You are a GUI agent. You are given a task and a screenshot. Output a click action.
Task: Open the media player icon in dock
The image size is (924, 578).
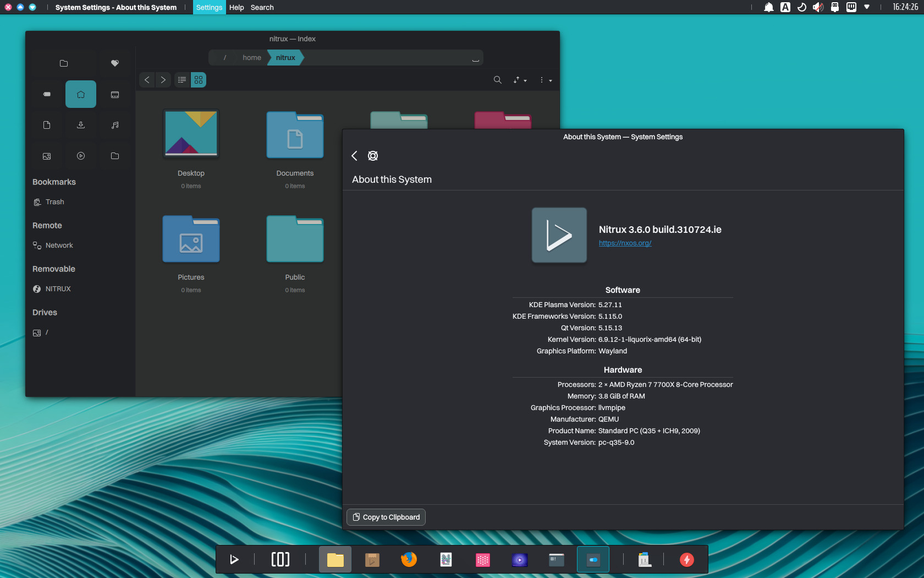pyautogui.click(x=520, y=560)
